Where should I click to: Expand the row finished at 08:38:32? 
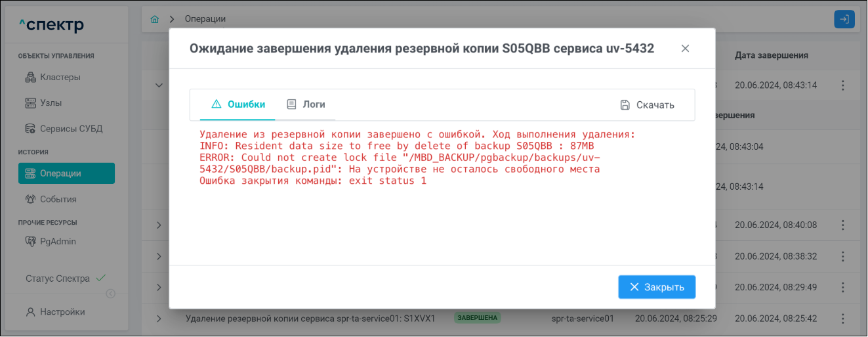point(158,256)
